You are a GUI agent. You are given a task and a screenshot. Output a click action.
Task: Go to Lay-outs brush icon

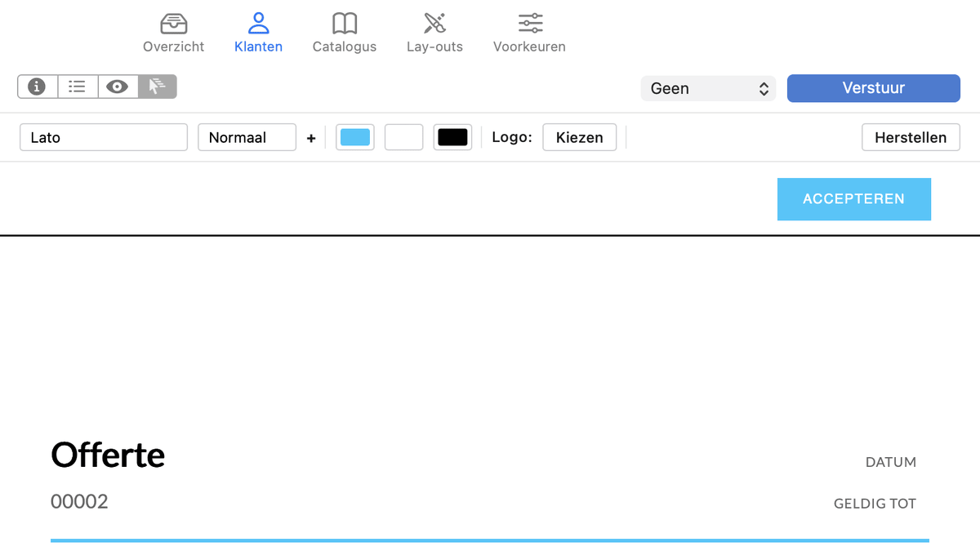pyautogui.click(x=434, y=23)
